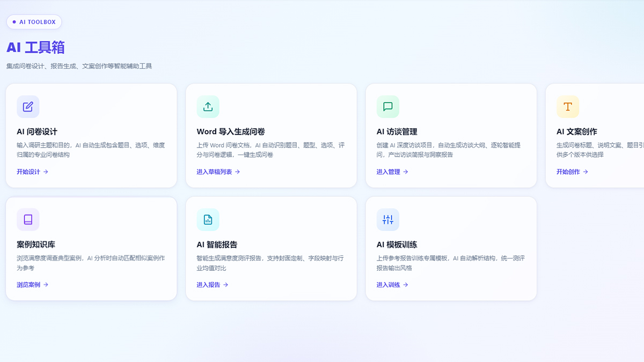This screenshot has height=362, width=644.
Task: Click the description starting 上传参考报告训练专属模板
Action: [451, 263]
